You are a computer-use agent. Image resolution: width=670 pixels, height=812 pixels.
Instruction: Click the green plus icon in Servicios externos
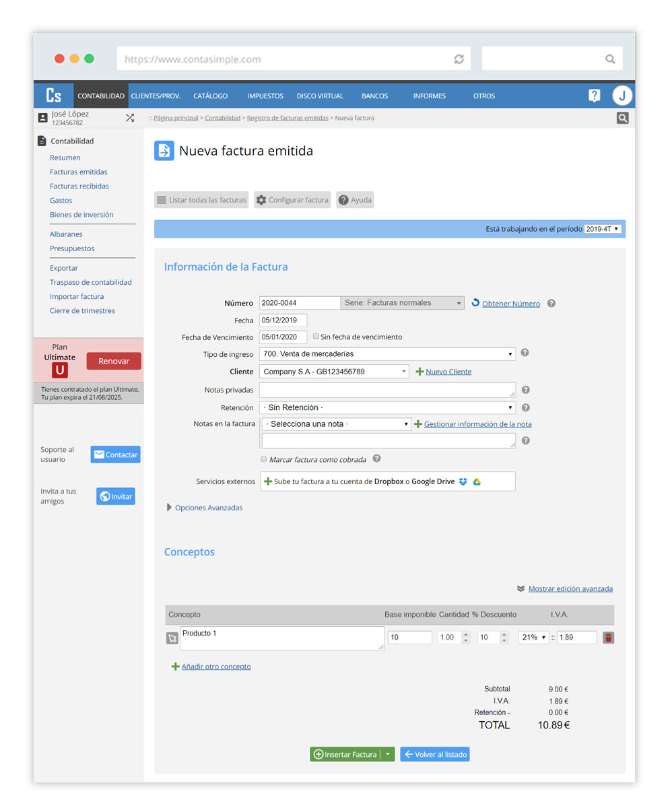[x=268, y=481]
